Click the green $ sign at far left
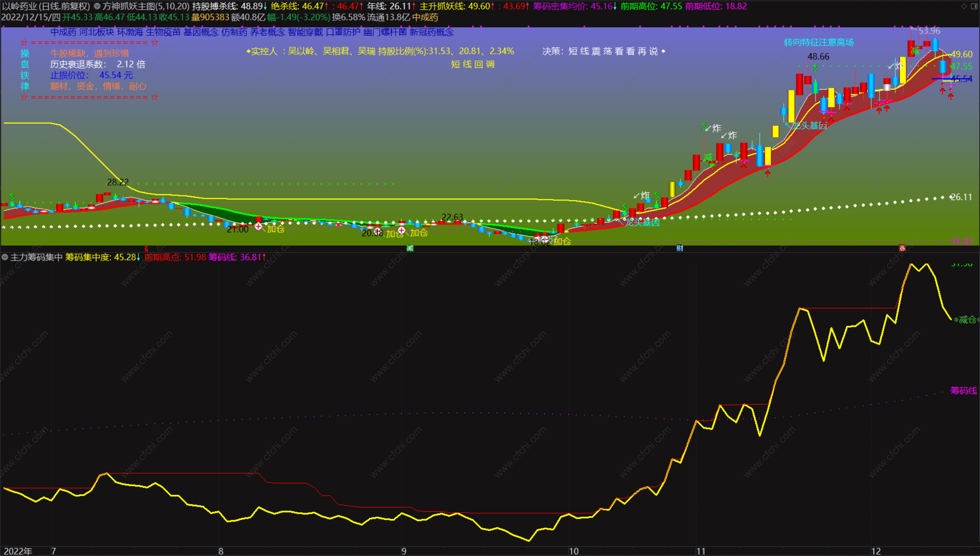The height and width of the screenshot is (556, 980). 12,196
